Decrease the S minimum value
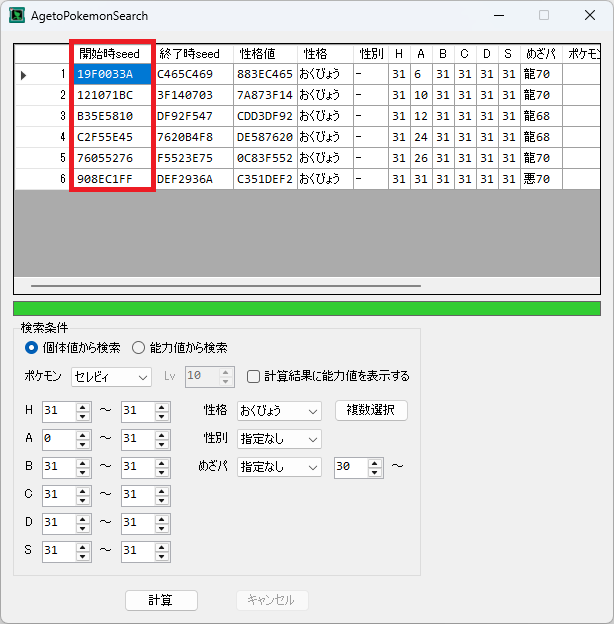Screen dimensions: 614x624 point(82,556)
